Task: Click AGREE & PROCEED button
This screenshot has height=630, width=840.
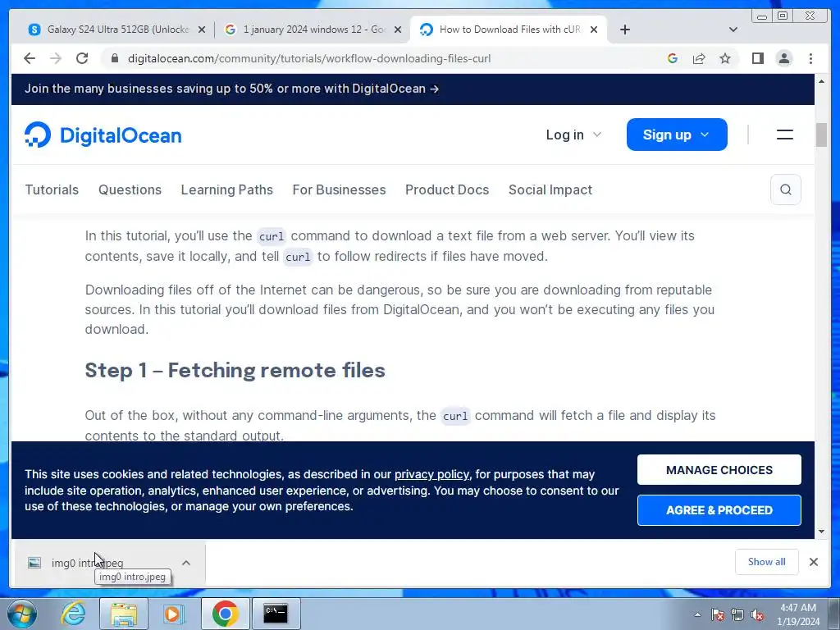Action: [719, 510]
